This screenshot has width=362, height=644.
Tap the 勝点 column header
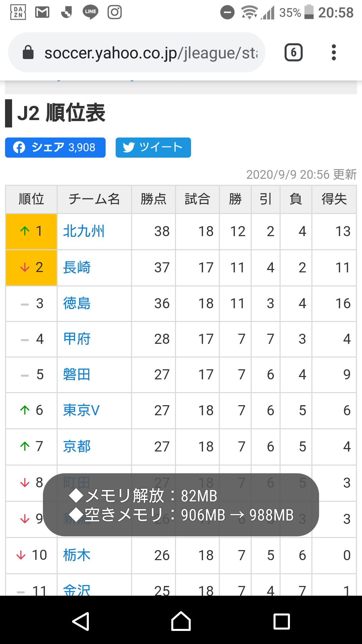153,199
